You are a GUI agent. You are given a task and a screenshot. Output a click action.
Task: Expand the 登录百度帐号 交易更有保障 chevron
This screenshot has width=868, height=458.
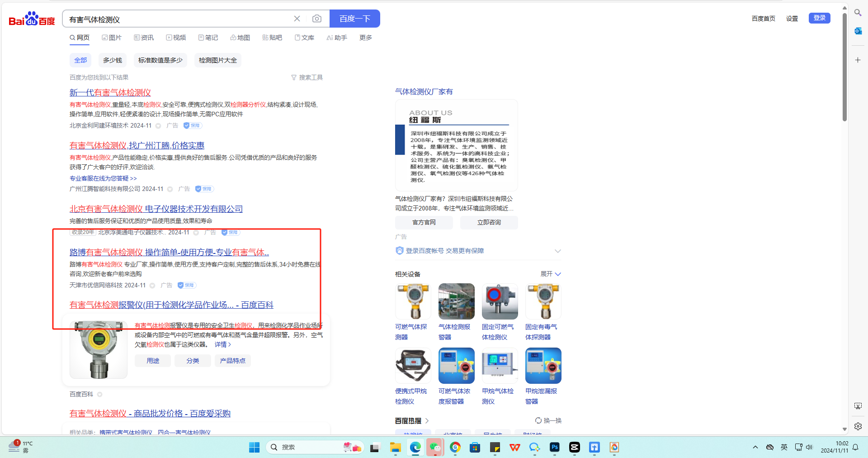pos(558,251)
